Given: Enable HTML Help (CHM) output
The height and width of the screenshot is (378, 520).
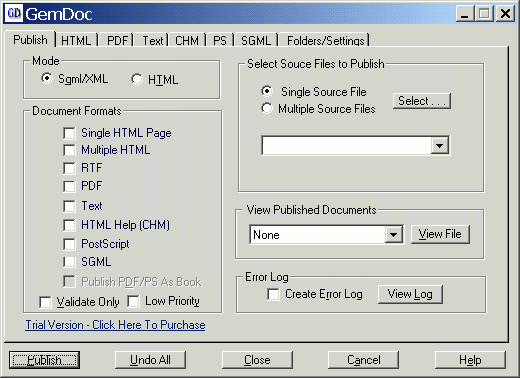Looking at the screenshot, I should [69, 225].
